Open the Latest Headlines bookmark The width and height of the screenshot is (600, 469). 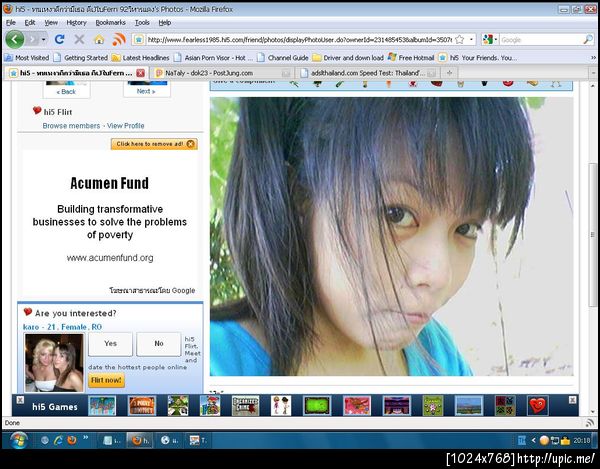click(141, 58)
